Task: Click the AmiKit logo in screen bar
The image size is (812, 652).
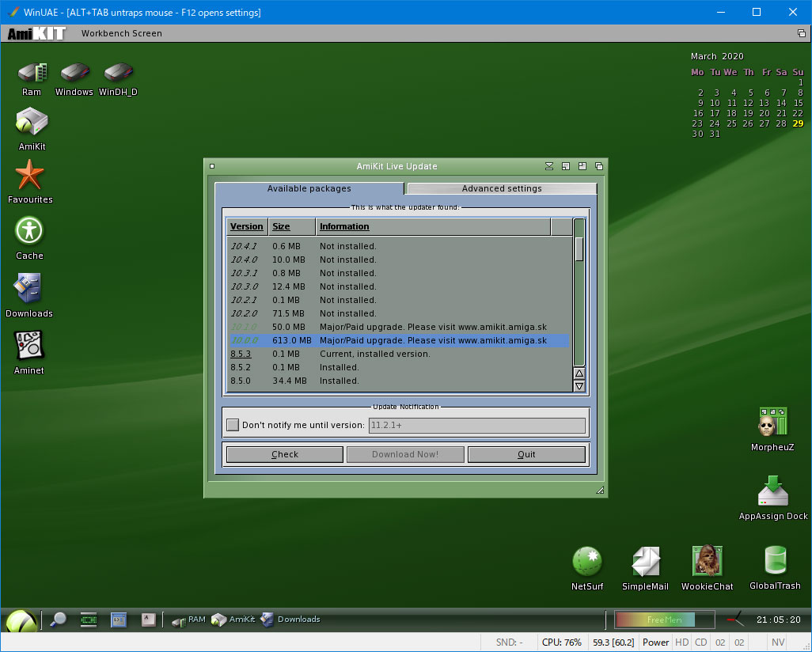Action: coord(36,34)
